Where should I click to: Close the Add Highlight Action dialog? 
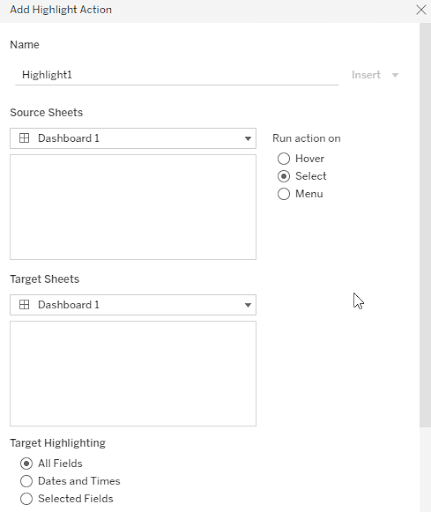click(x=421, y=10)
